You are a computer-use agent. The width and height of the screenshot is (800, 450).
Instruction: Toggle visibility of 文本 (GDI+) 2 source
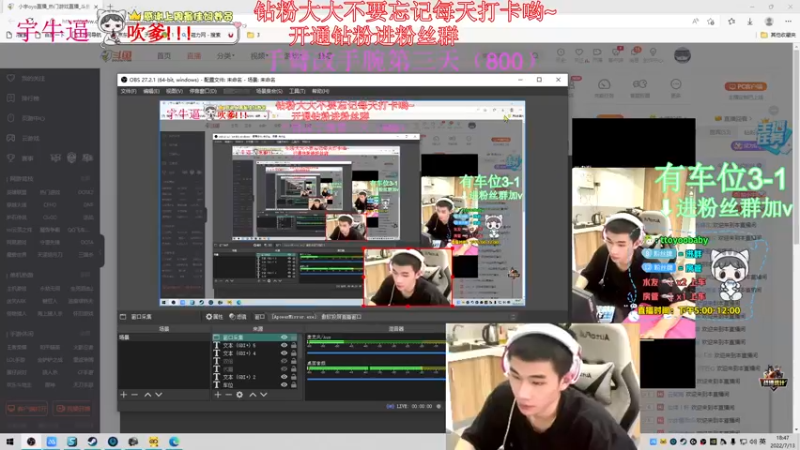pos(284,377)
